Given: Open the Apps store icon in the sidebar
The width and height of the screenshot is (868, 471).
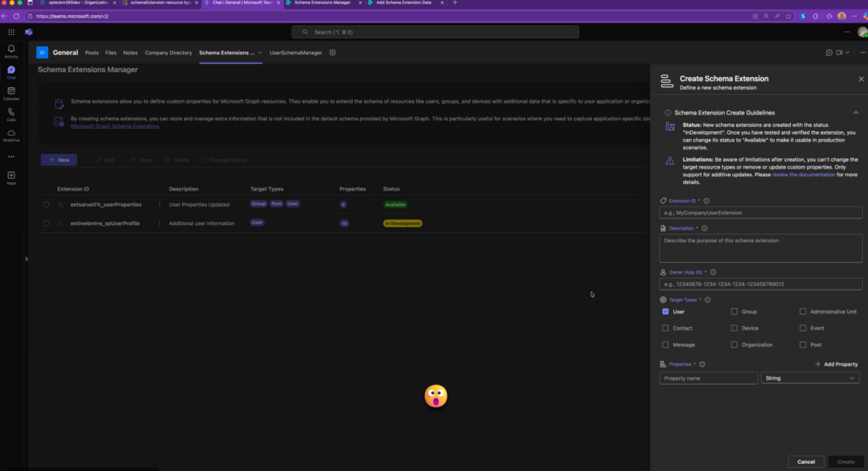Looking at the screenshot, I should pyautogui.click(x=11, y=178).
